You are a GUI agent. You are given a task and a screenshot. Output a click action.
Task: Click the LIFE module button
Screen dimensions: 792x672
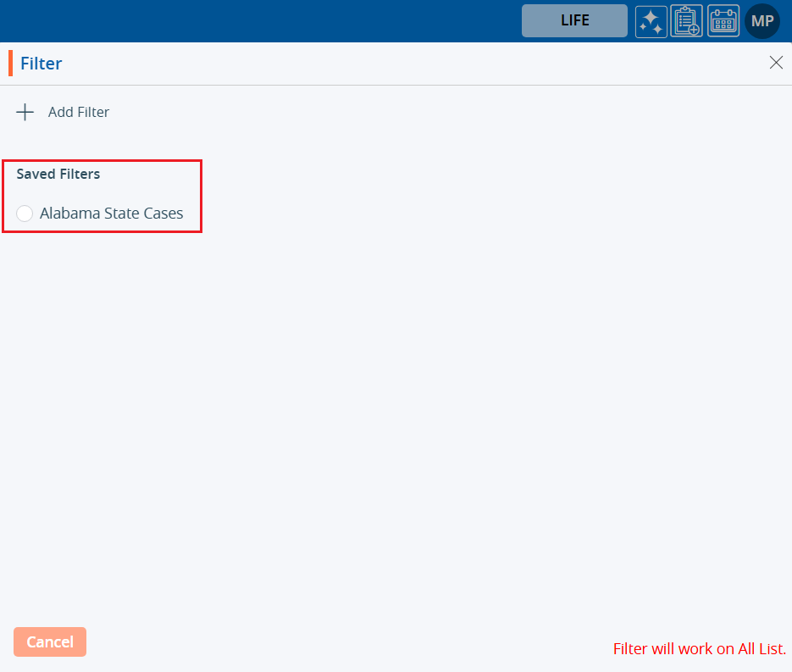point(574,20)
